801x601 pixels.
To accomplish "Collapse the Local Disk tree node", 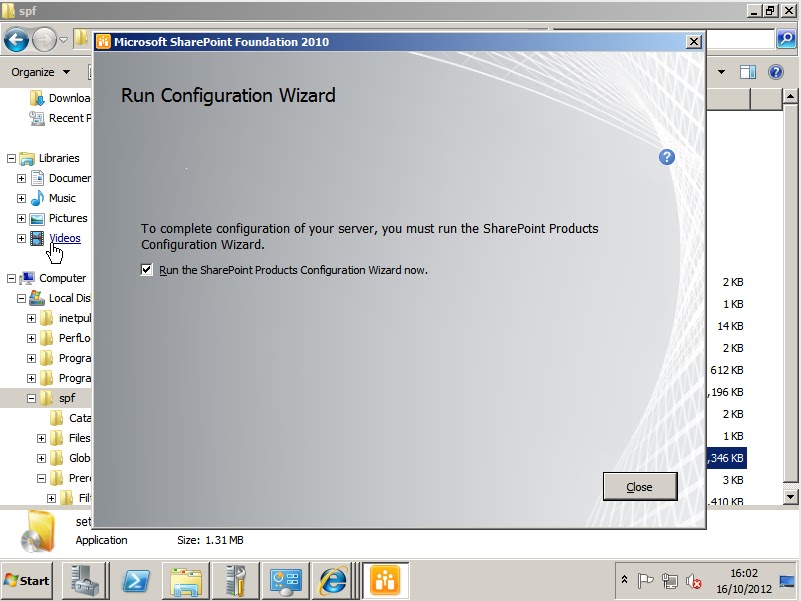I will (x=21, y=298).
